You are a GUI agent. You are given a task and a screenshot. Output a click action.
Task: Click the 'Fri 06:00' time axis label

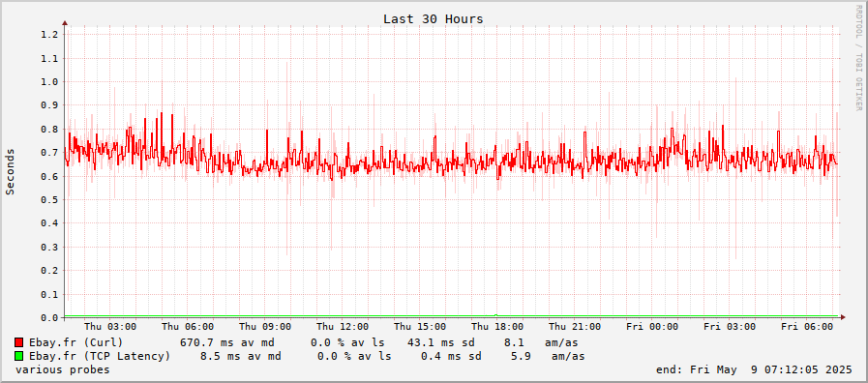pos(807,327)
